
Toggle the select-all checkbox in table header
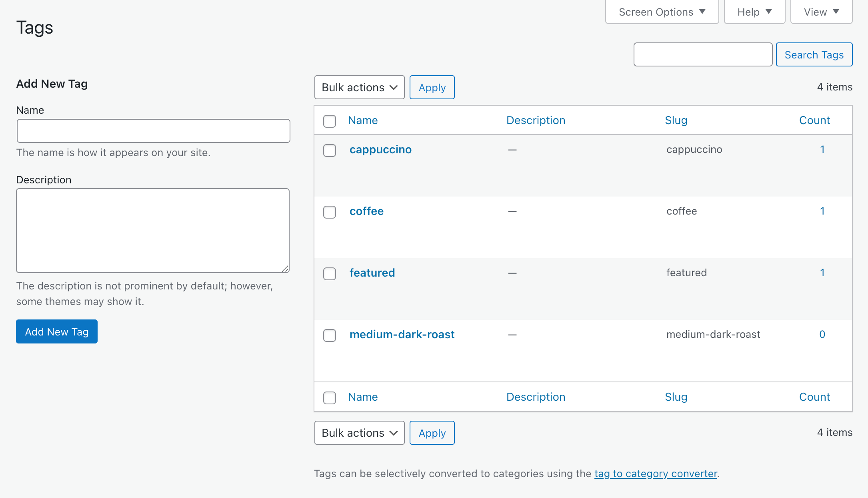330,121
